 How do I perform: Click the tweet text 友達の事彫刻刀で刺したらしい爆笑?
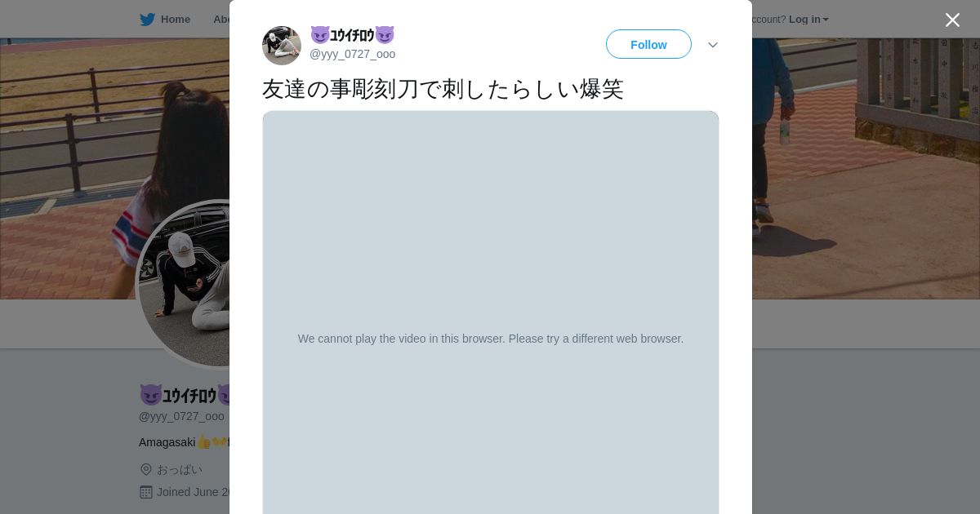coord(443,89)
